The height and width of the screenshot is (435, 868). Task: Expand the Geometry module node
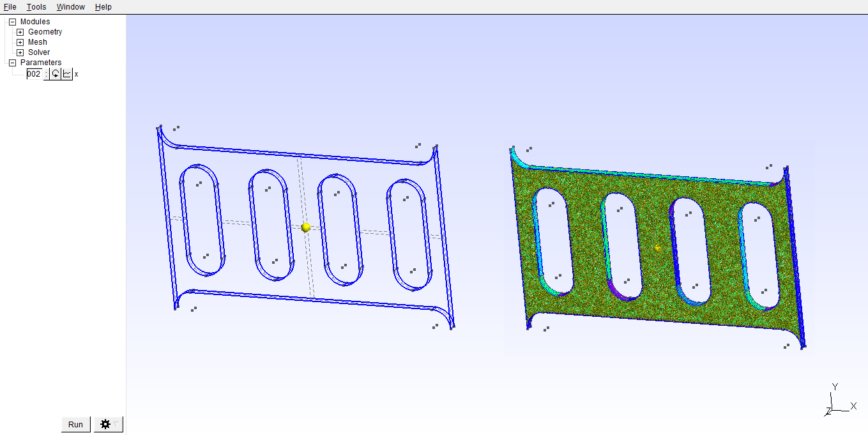pyautogui.click(x=20, y=32)
